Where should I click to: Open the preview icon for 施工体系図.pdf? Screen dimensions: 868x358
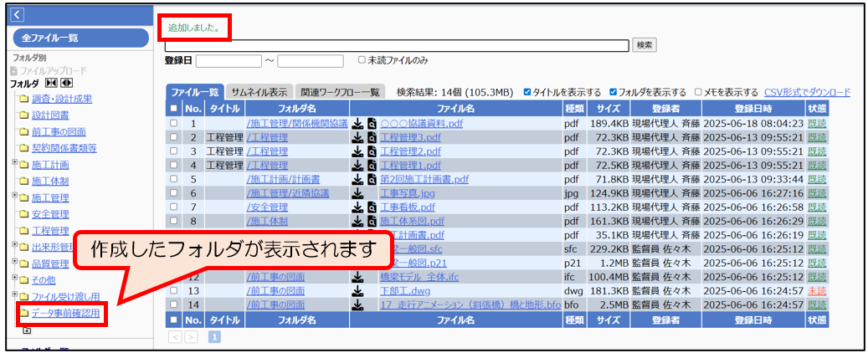coord(371,222)
